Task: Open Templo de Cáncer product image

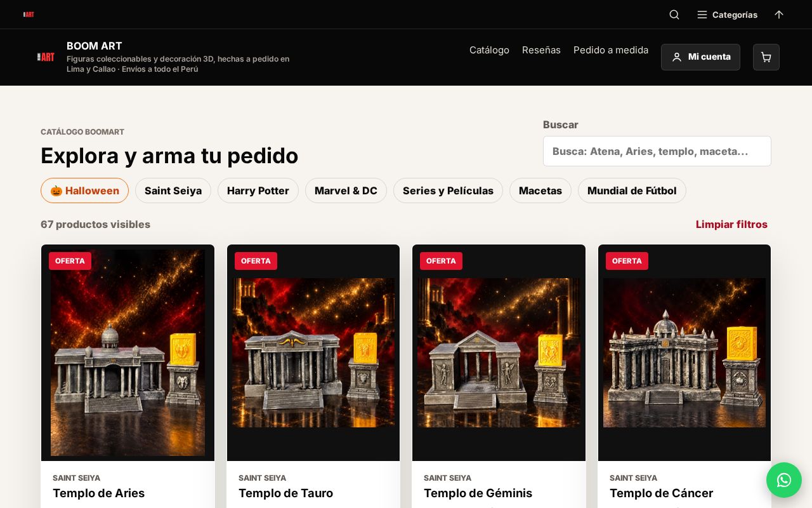Action: point(684,352)
